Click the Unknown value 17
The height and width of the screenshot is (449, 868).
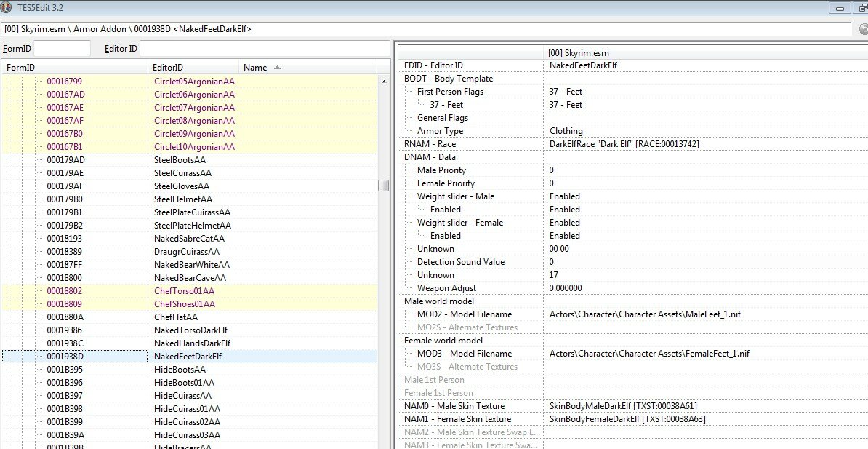(x=553, y=275)
